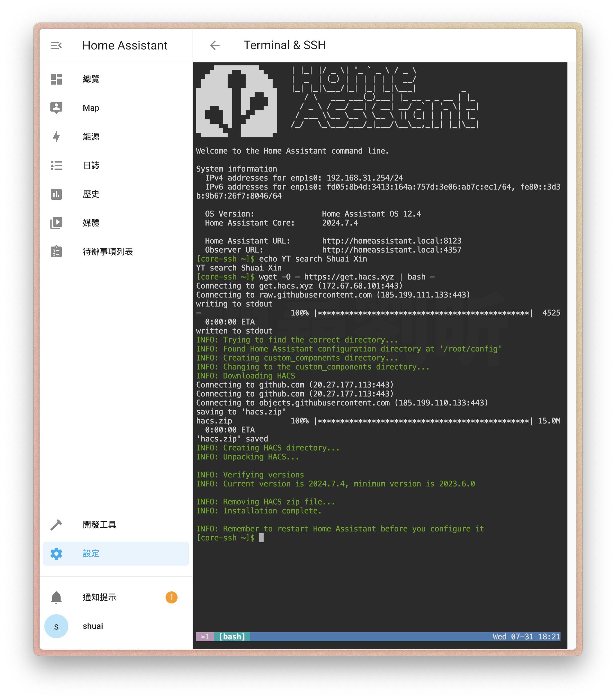Click the 'INFO: Removing HACS zip file...' line
Image resolution: width=616 pixels, height=700 pixels.
[x=266, y=502]
